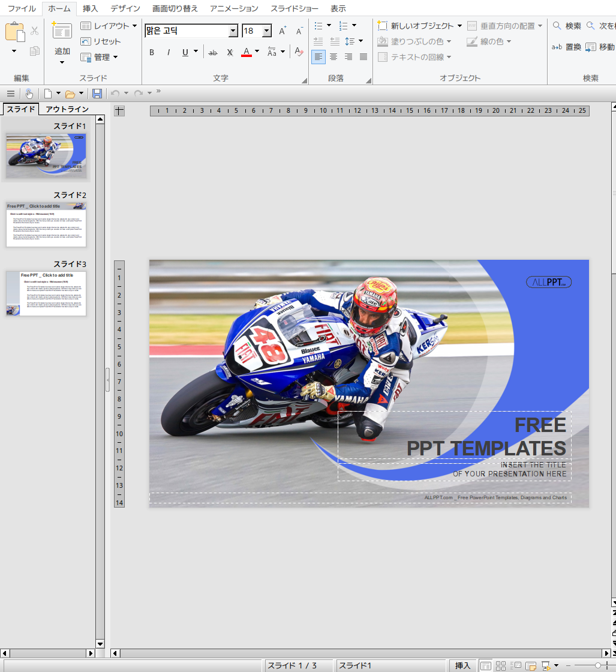Switch to the アウトライン panel tab
Screen dimensions: 616x672
tap(67, 109)
